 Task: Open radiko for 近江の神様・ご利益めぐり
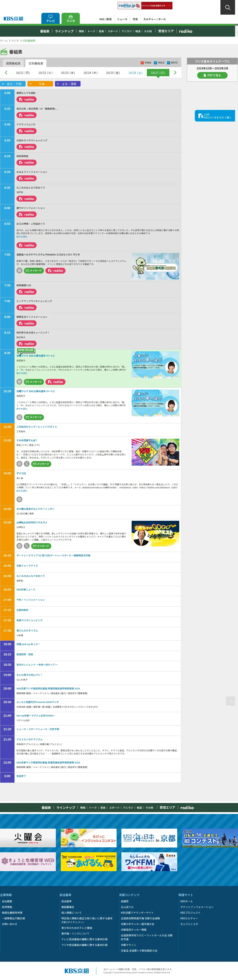point(26,245)
